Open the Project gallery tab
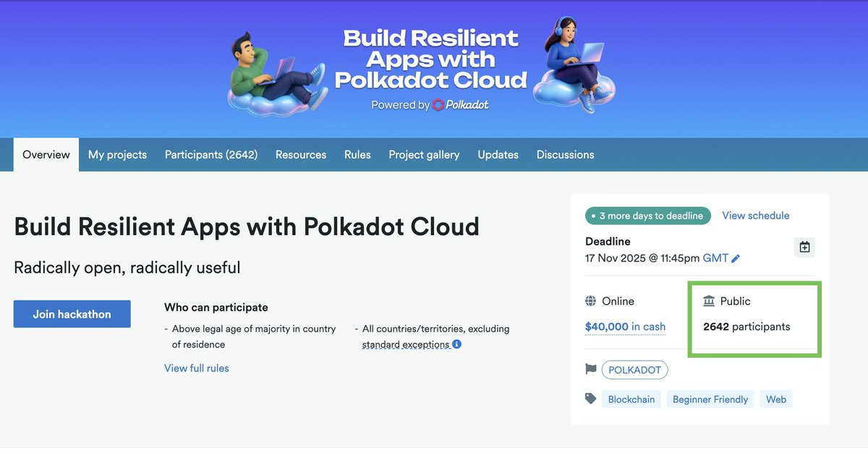This screenshot has height=459, width=868. point(424,154)
